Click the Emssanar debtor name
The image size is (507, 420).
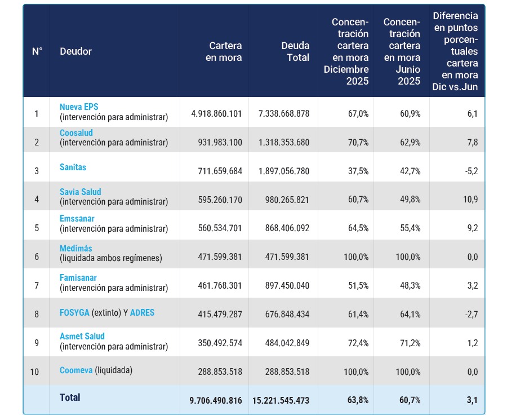click(x=77, y=218)
